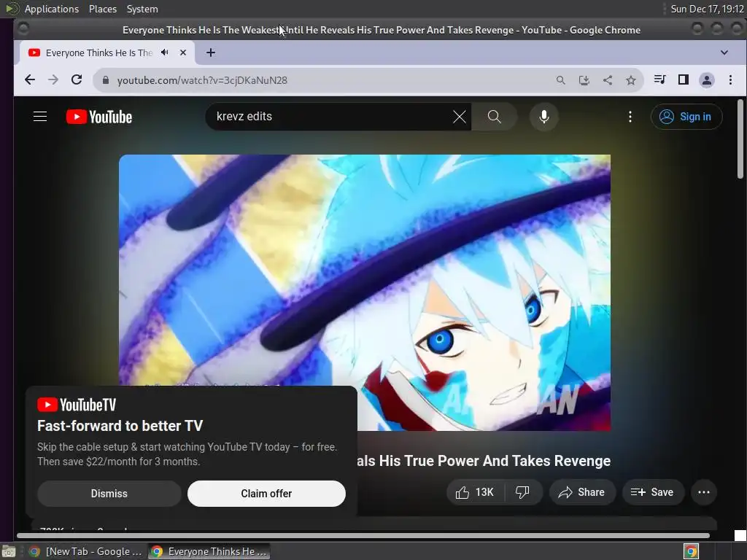747x560 pixels.
Task: Dismiss the YouTube TV offer
Action: coord(109,494)
